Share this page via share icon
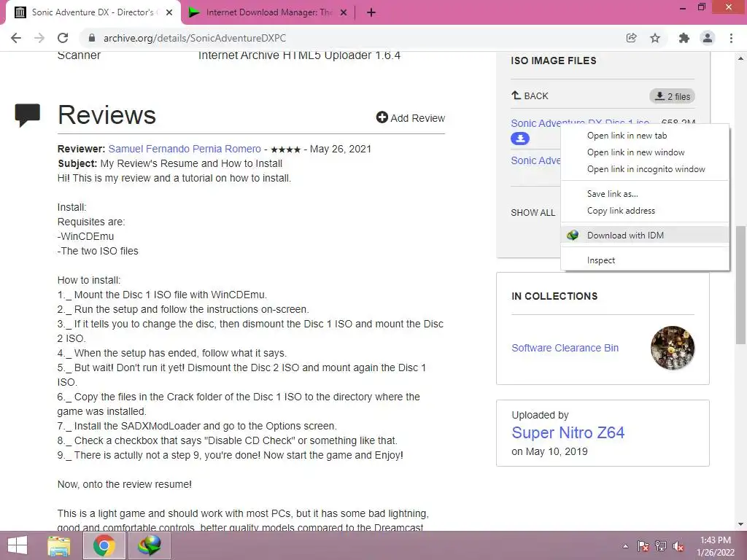Viewport: 747px width, 560px height. pos(632,38)
